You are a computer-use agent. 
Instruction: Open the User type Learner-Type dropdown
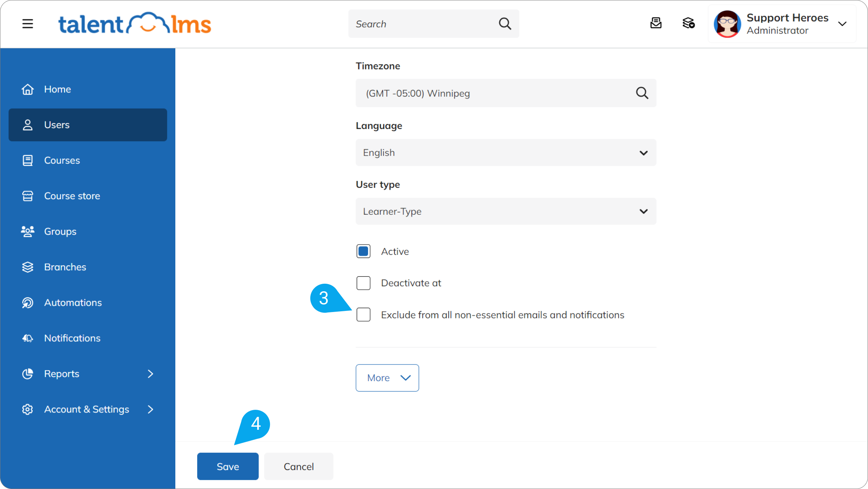[x=506, y=211]
